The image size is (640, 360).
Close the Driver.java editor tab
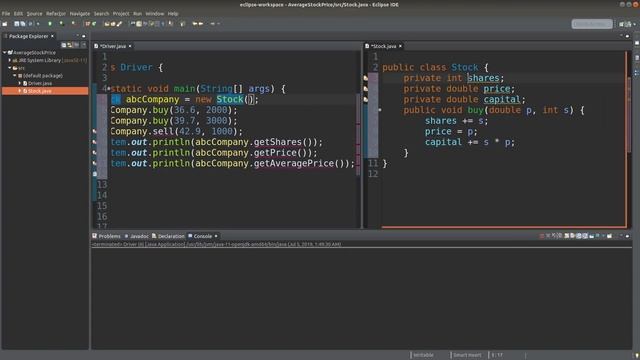pos(130,46)
